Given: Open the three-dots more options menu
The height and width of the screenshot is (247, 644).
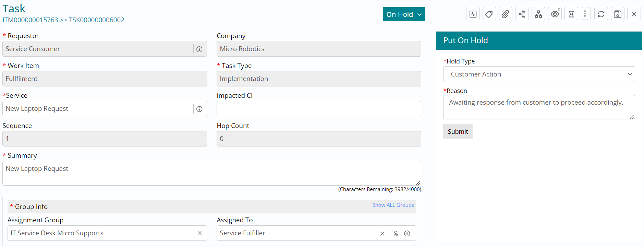Looking at the screenshot, I should pyautogui.click(x=585, y=14).
